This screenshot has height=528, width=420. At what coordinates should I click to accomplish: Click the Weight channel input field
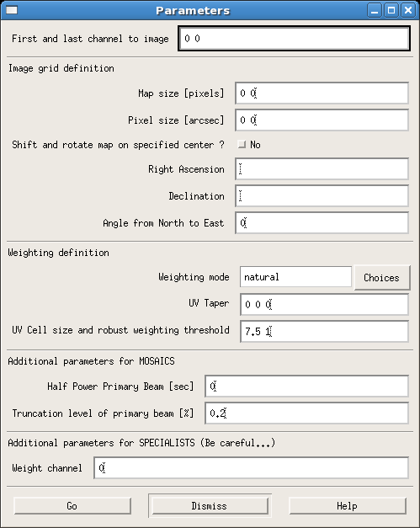[251, 467]
